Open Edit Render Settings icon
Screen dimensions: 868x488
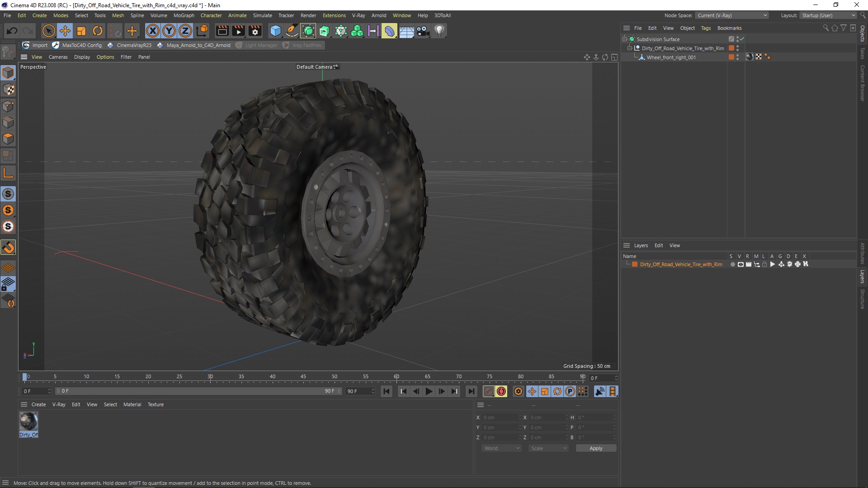(x=255, y=31)
